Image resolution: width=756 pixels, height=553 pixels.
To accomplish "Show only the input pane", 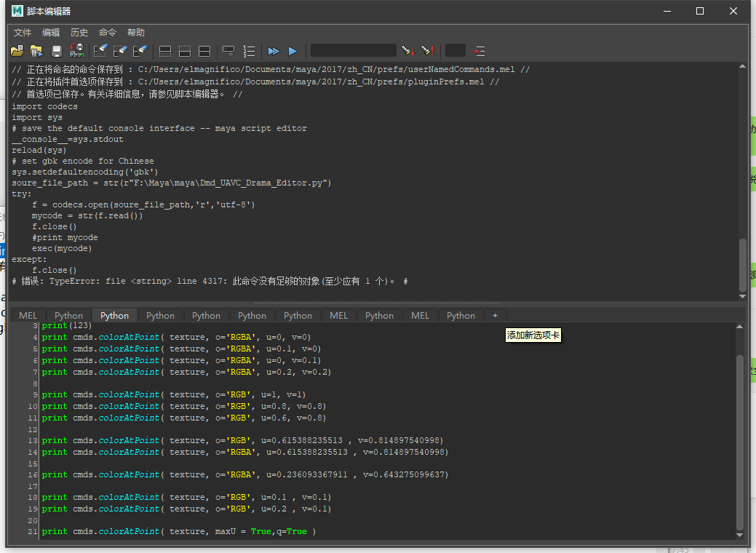I will click(185, 51).
